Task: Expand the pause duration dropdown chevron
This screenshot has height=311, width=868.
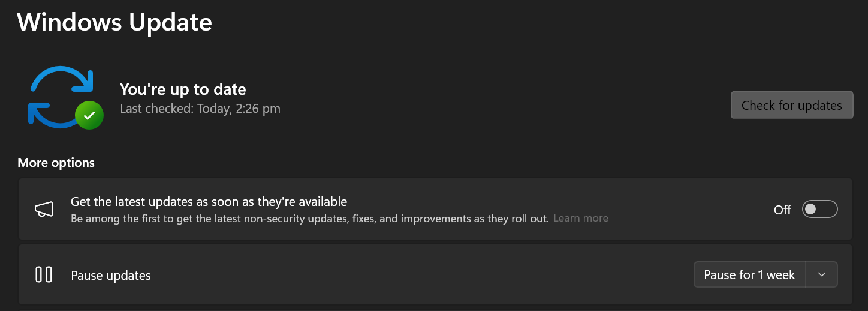Action: click(x=822, y=274)
